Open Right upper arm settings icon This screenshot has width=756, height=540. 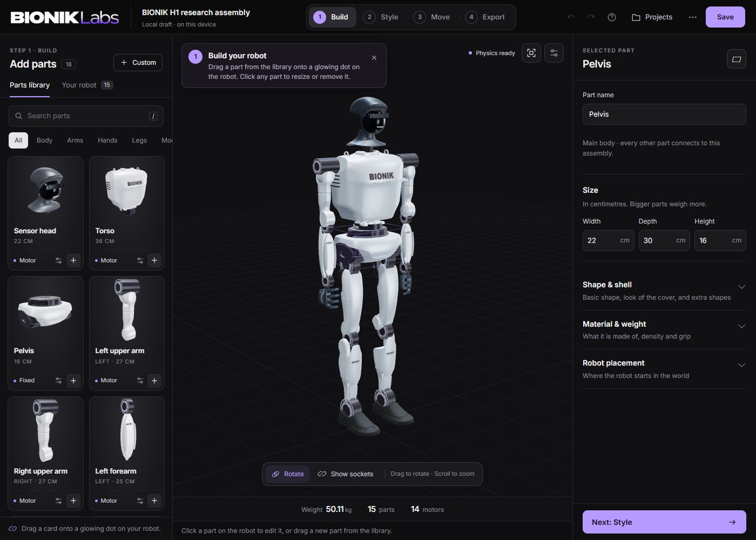pyautogui.click(x=58, y=501)
